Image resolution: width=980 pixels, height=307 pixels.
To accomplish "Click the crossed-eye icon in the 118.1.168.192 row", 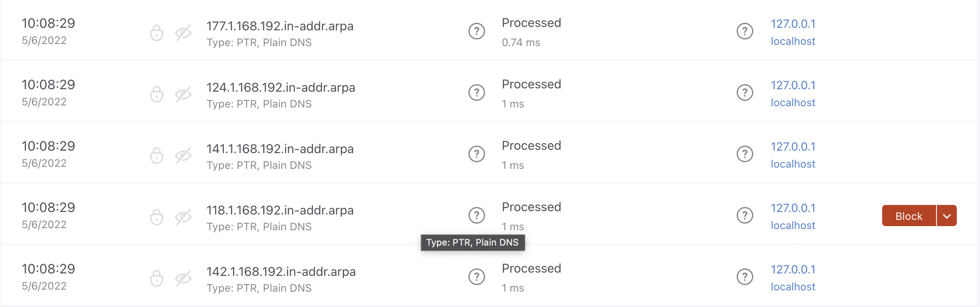I will click(x=183, y=217).
